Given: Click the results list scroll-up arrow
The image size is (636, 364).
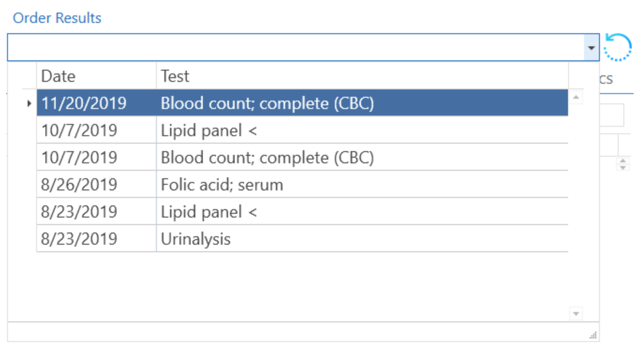Looking at the screenshot, I should pyautogui.click(x=576, y=97).
